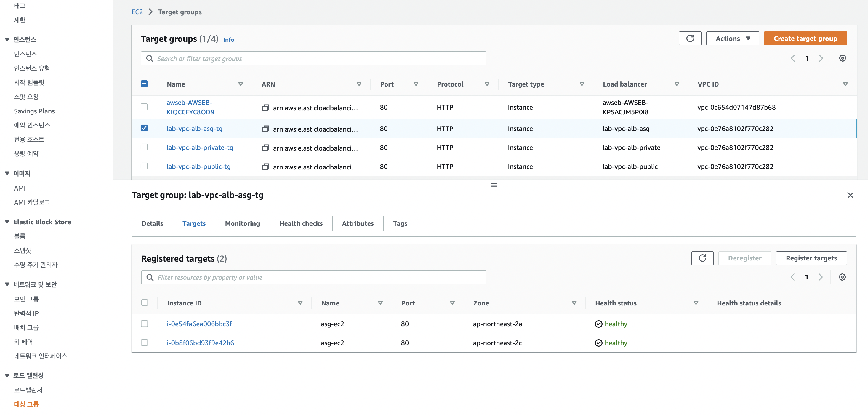The height and width of the screenshot is (416, 868).
Task: Sort by Health status column arrow
Action: pos(696,303)
